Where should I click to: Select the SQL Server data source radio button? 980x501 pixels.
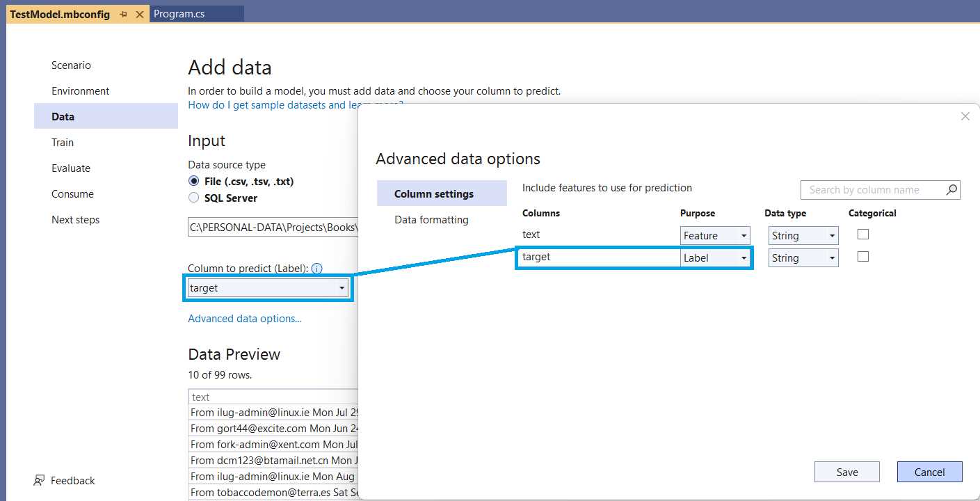193,196
